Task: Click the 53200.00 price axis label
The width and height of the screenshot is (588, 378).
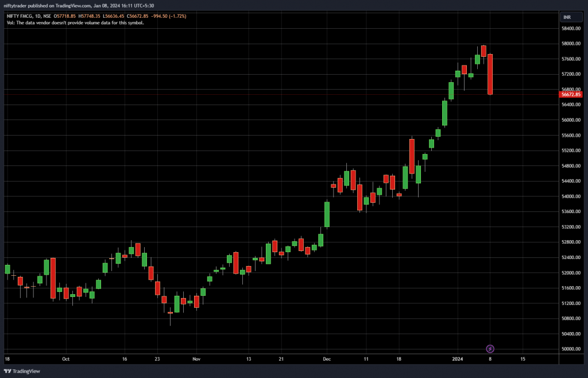Action: (571, 227)
